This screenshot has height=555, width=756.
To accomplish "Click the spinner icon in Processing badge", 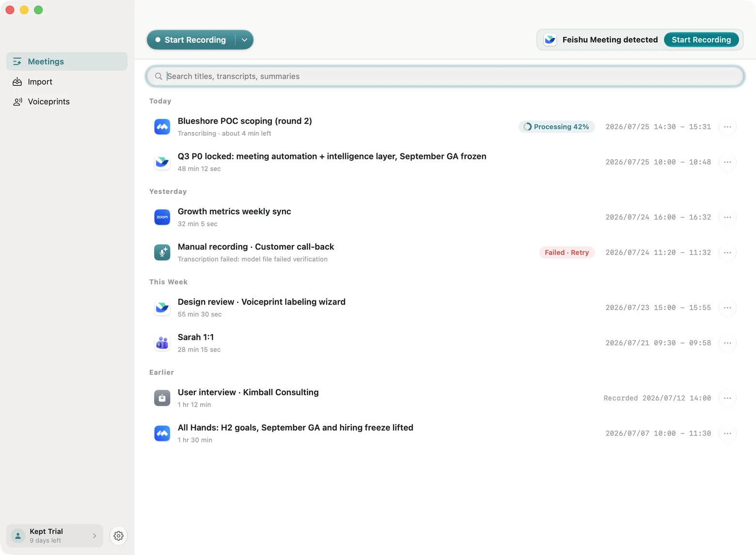I will point(527,127).
